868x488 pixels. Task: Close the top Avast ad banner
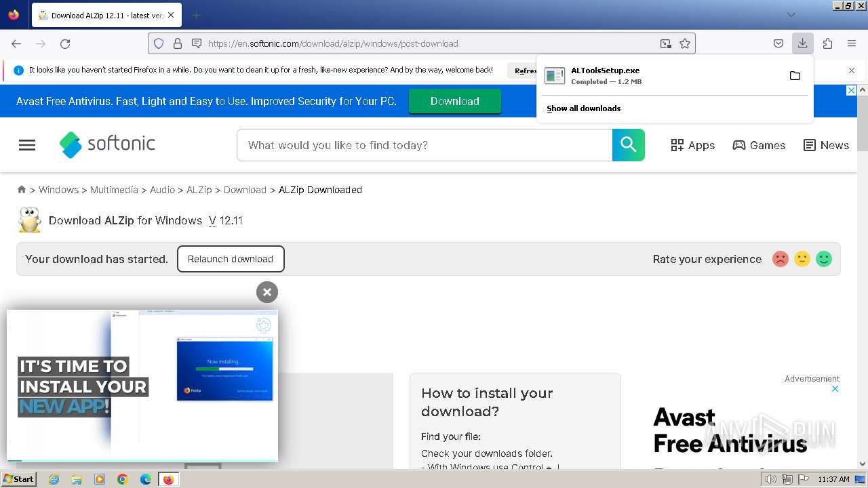click(852, 90)
